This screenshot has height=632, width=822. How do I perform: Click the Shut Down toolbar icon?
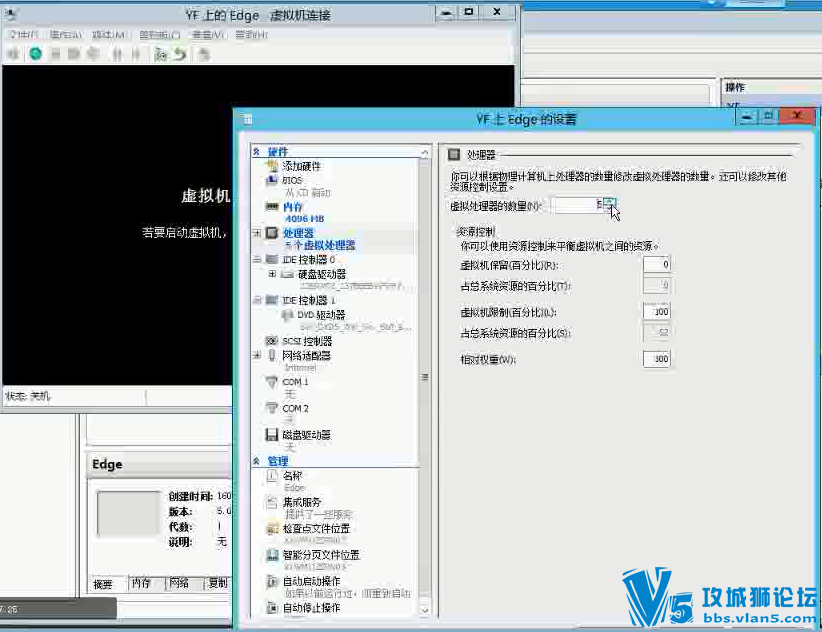(x=74, y=53)
